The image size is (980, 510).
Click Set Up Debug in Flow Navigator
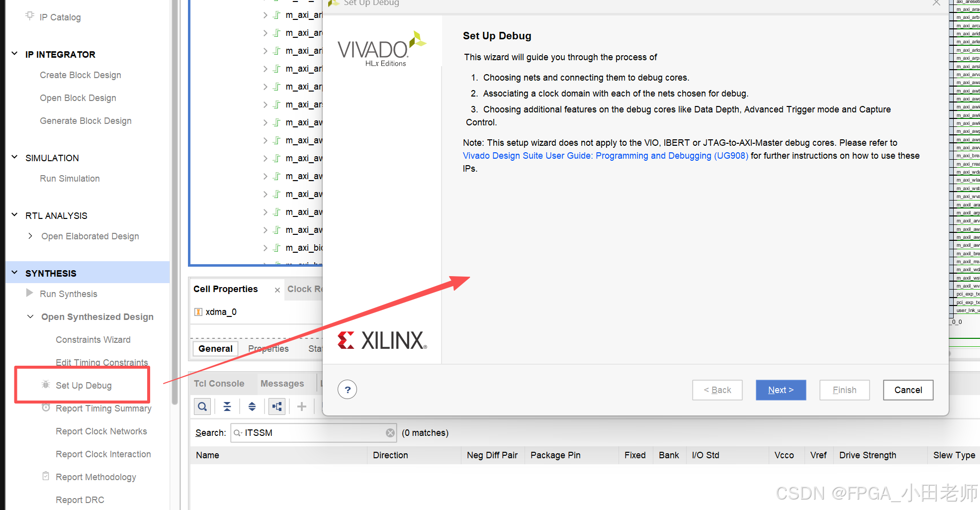pyautogui.click(x=84, y=386)
